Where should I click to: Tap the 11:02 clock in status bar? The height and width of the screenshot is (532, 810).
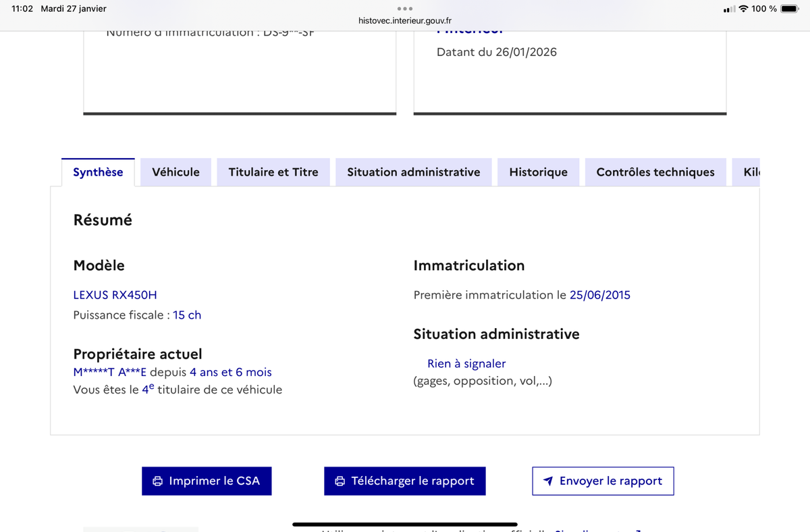click(23, 9)
